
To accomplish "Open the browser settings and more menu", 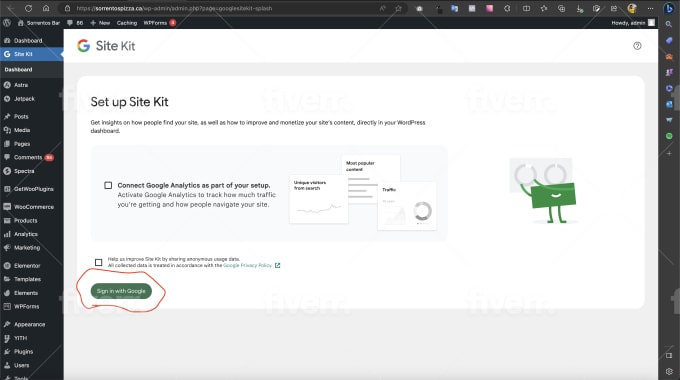I will click(650, 8).
